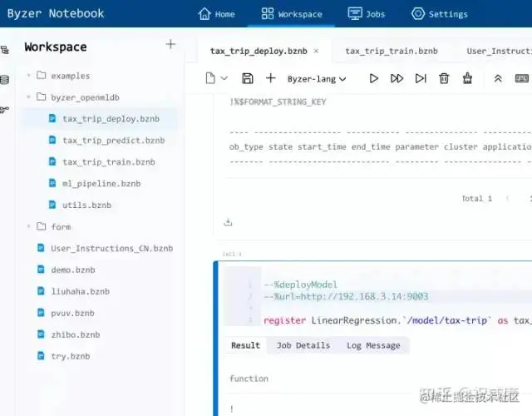Viewport: 532px width, 416px height.
Task: Switch to the tax_trip_train.bznb tab
Action: coord(392,51)
